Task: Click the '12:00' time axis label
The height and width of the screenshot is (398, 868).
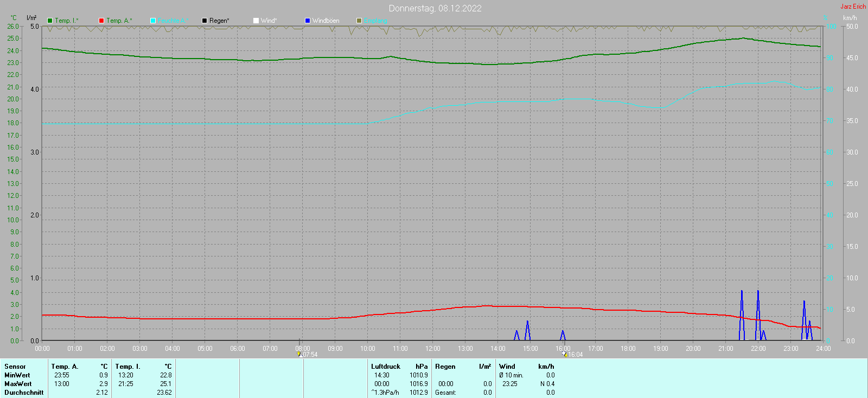Action: point(433,349)
